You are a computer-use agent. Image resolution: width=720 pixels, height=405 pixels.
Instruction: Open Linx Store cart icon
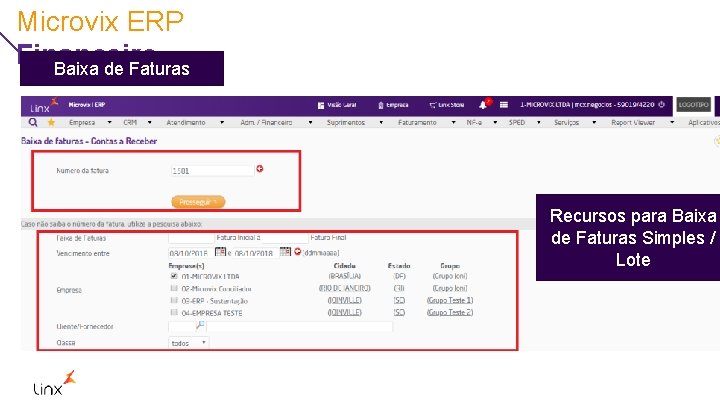point(432,105)
